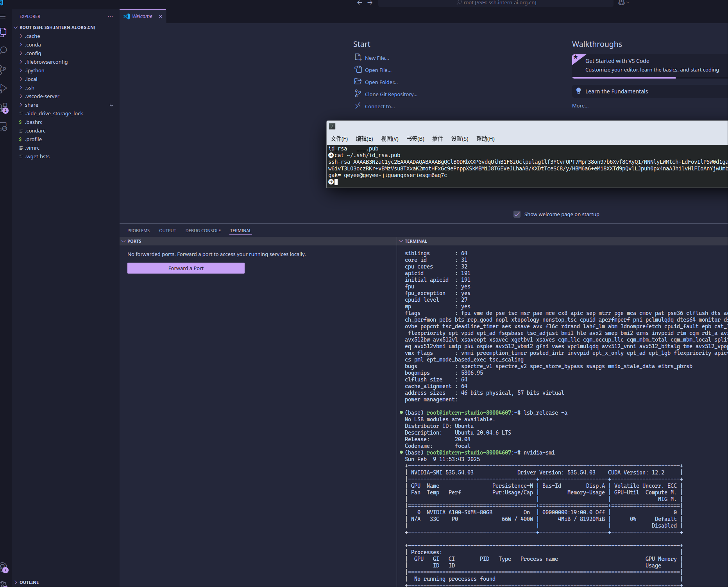Open Explorer views and more actions menu
Viewport: 728px width, 587px height.
110,16
